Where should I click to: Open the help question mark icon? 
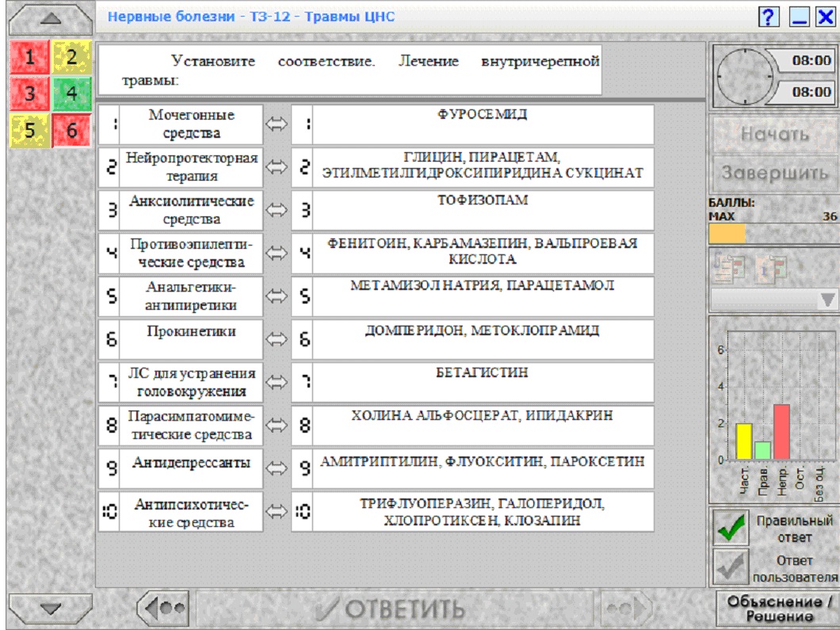769,17
